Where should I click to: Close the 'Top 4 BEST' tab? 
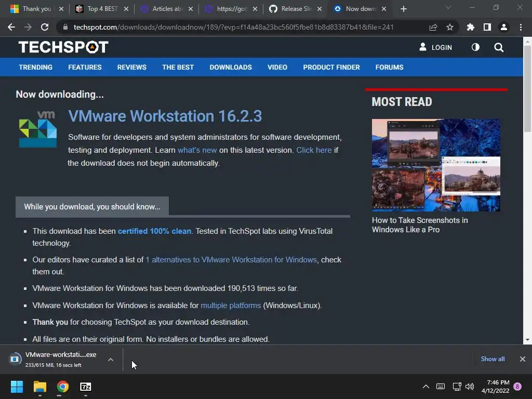tap(126, 9)
